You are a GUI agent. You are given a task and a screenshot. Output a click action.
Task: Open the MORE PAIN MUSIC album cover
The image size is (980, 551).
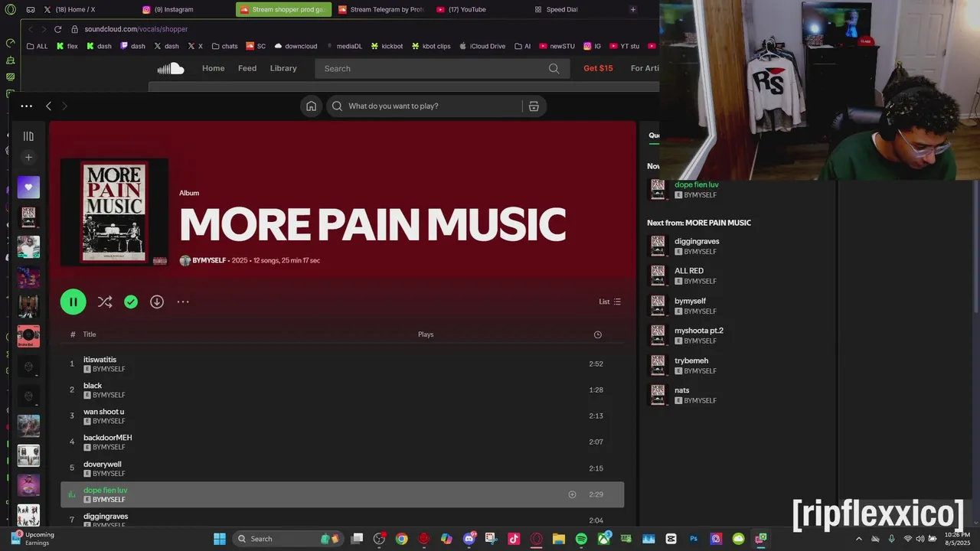(x=115, y=212)
